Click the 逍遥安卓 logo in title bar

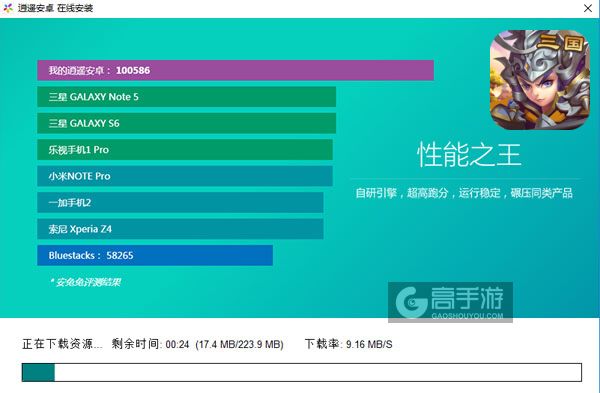(x=8, y=8)
